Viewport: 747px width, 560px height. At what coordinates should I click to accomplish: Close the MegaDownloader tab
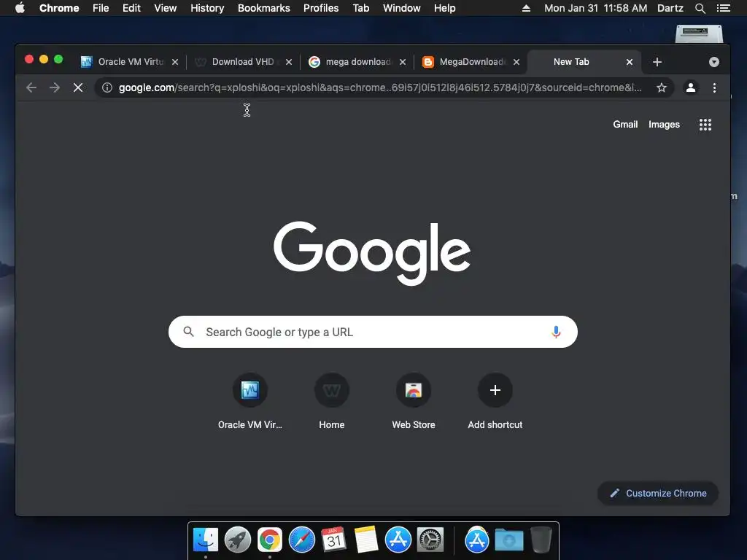click(x=516, y=62)
